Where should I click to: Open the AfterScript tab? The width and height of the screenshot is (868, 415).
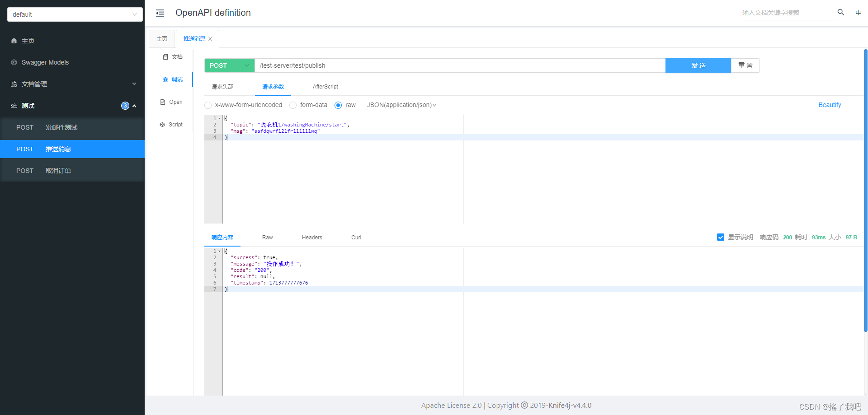pyautogui.click(x=325, y=87)
